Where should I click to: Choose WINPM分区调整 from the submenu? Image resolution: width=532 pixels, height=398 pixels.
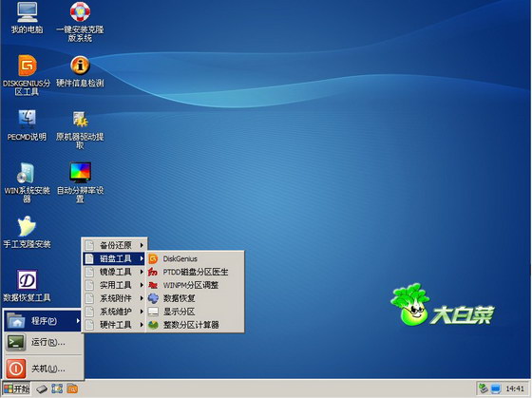click(x=195, y=285)
